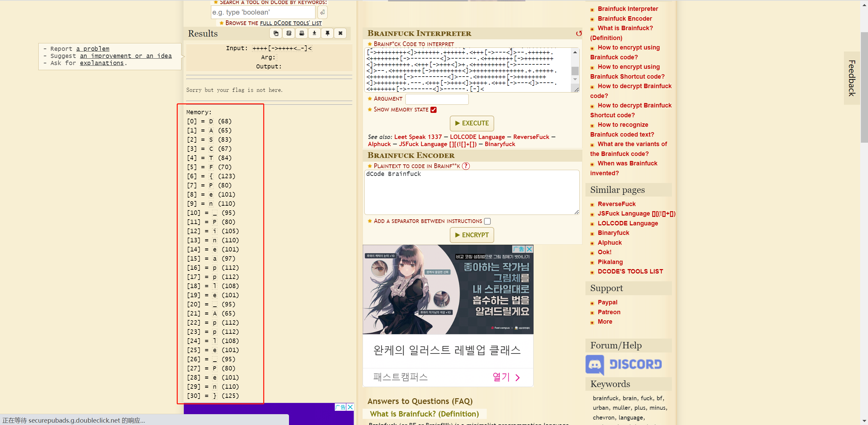Open the ReverseFuck similar page link
The height and width of the screenshot is (425, 868).
[616, 204]
